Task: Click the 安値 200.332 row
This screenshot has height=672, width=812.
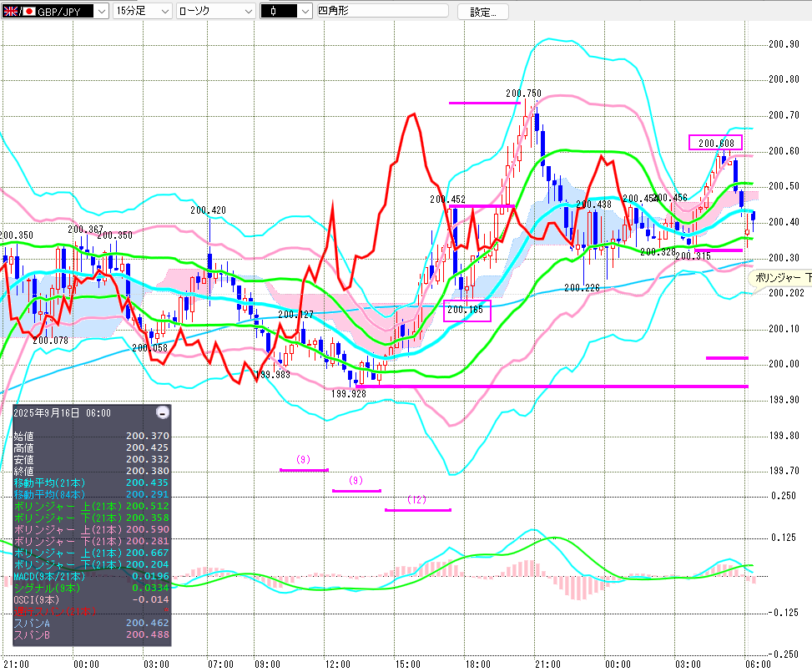Action: (91, 460)
